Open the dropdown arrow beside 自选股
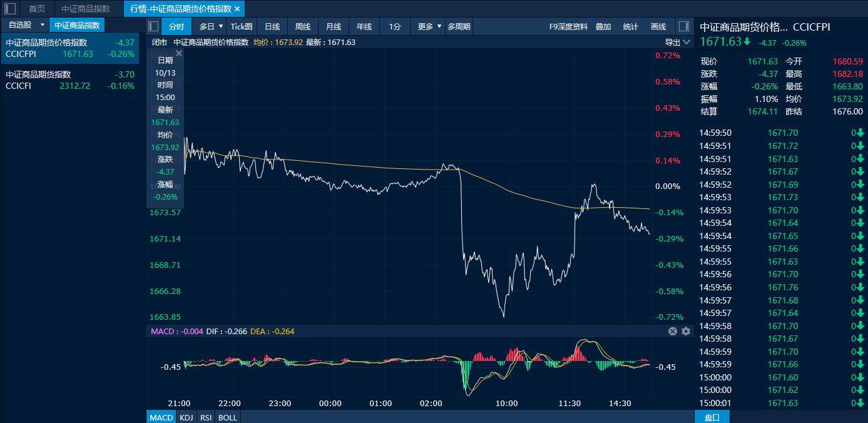Screen dimensions: 868x423 [43, 25]
